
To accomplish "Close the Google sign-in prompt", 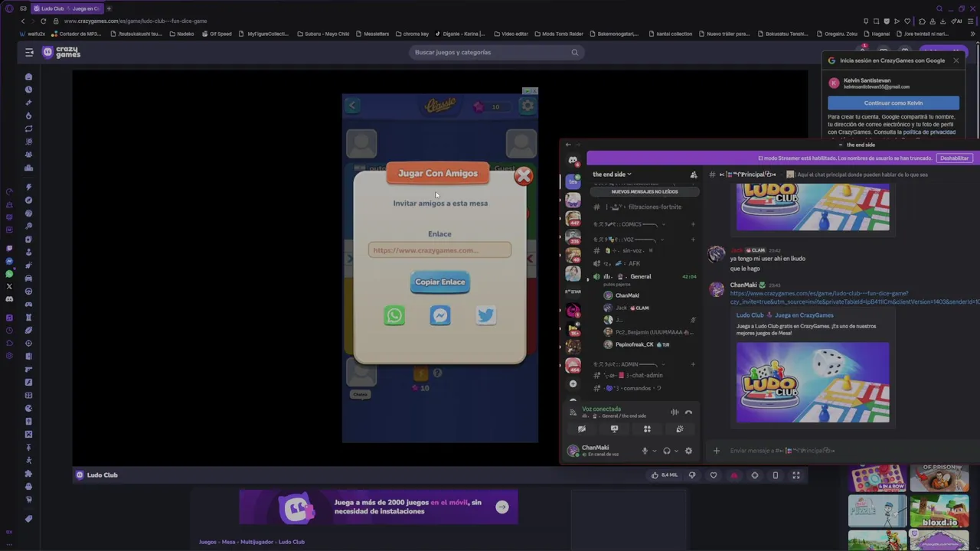I will point(955,60).
